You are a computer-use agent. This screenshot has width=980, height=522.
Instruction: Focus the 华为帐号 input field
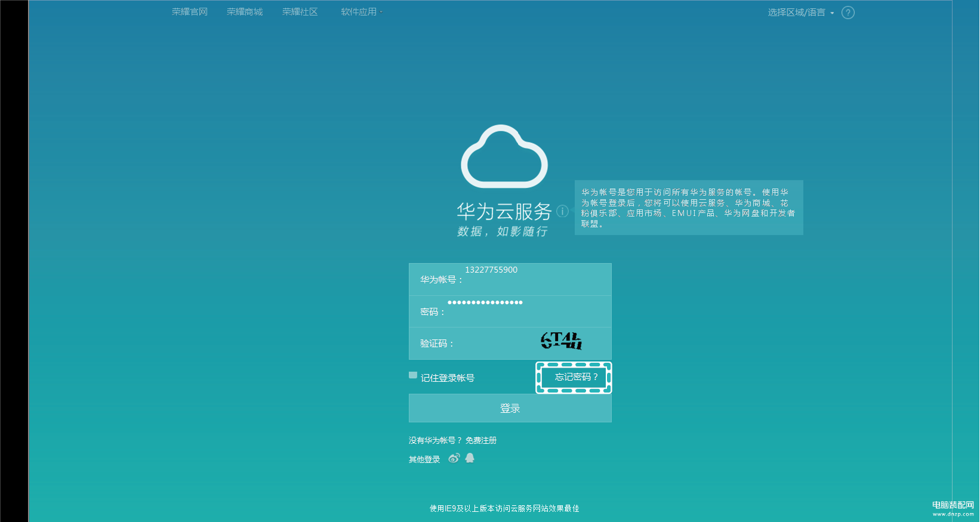(510, 279)
